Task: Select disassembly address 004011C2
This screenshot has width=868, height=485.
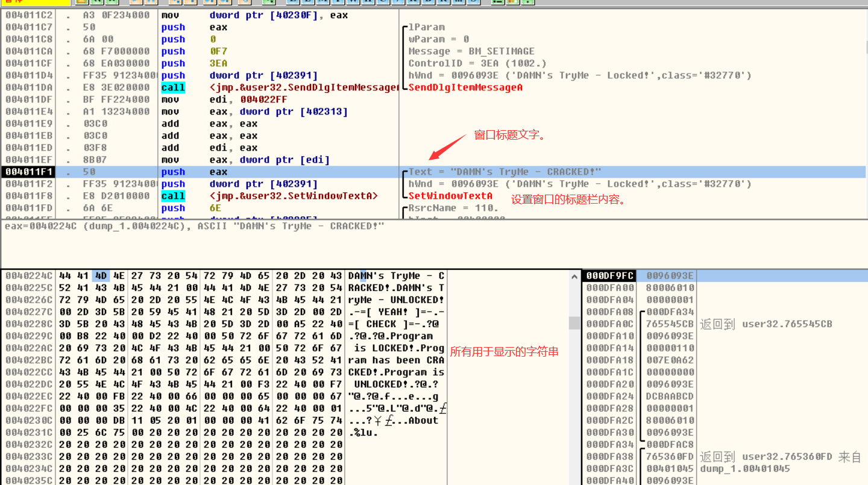Action: coord(30,15)
